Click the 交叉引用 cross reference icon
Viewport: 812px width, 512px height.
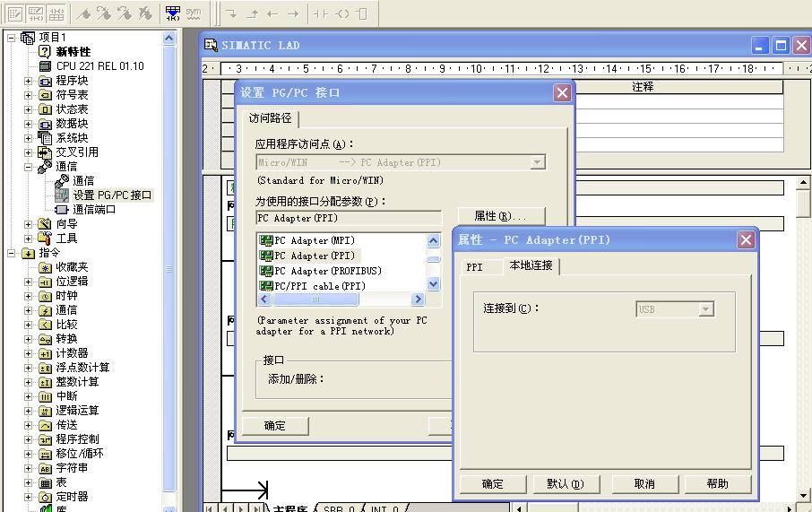coord(45,152)
